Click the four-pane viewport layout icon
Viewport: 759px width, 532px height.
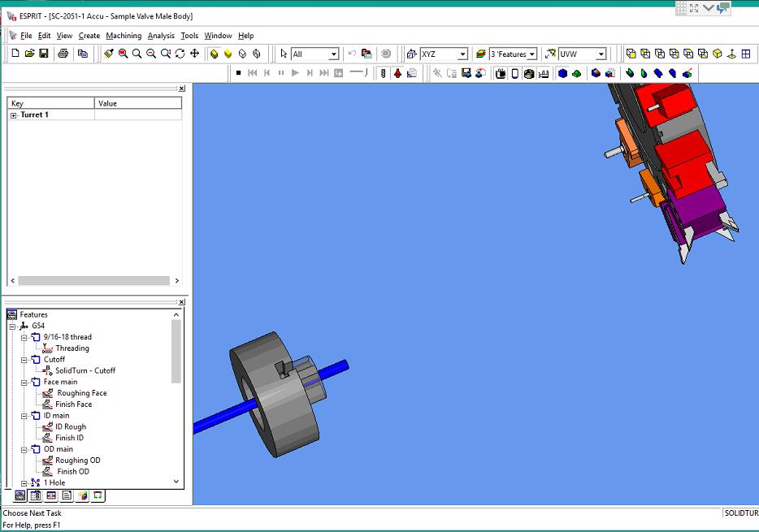[746, 54]
